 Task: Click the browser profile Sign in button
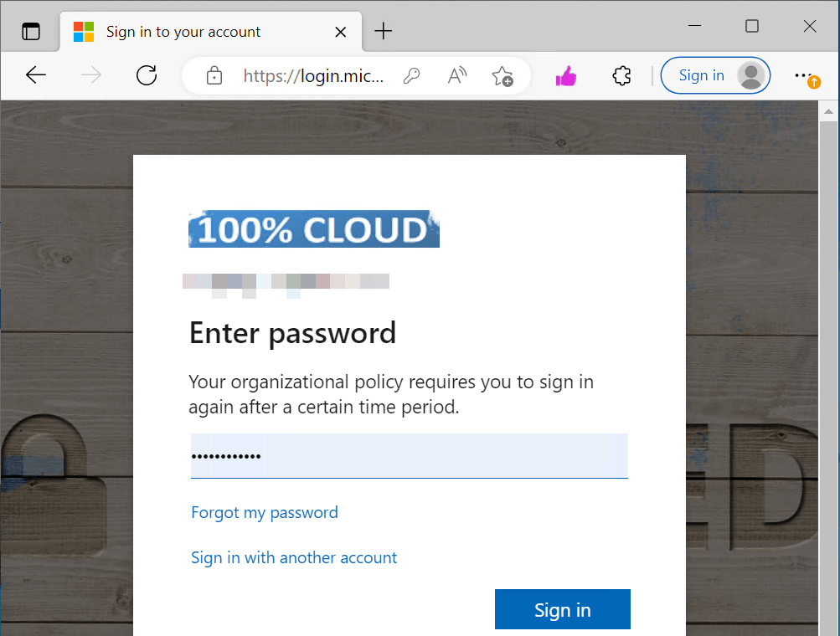pyautogui.click(x=714, y=76)
